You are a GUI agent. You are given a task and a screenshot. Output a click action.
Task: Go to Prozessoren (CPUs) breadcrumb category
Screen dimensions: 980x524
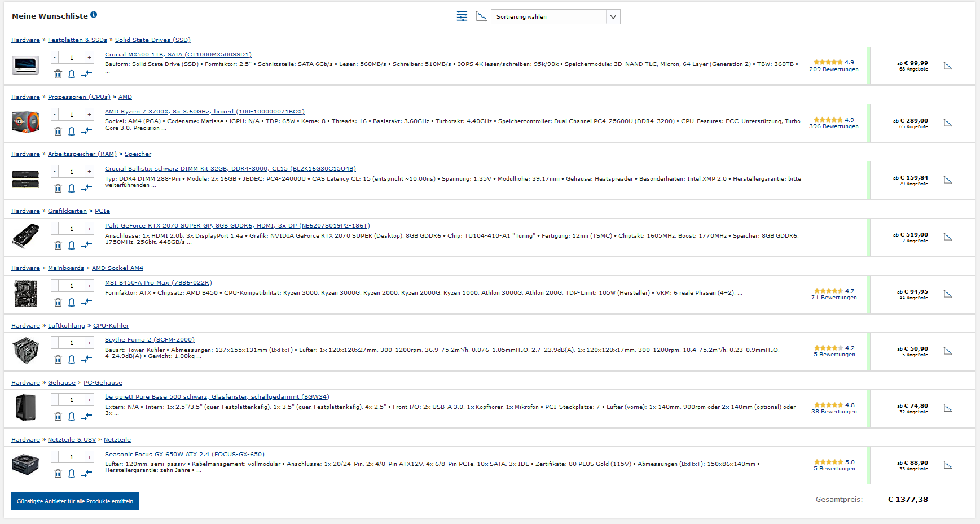(x=79, y=97)
